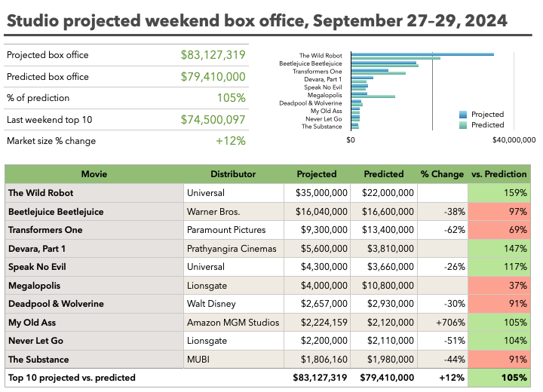Select the Devara, Part 1 movie cell

(x=94, y=249)
